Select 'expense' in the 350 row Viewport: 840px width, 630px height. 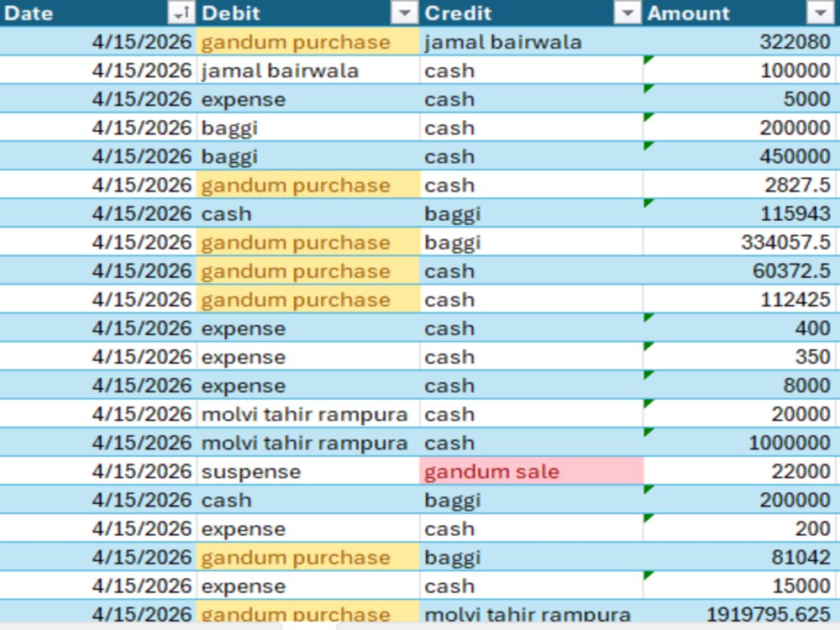(x=308, y=357)
